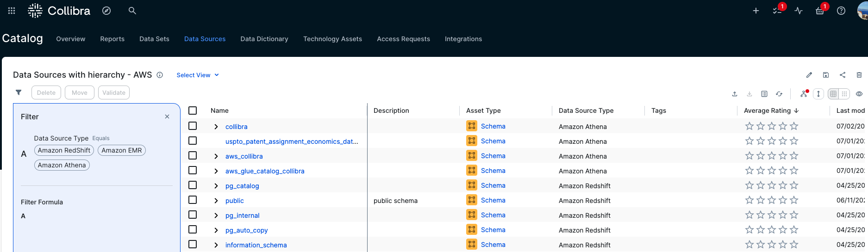Open the global search magnifier

[132, 11]
